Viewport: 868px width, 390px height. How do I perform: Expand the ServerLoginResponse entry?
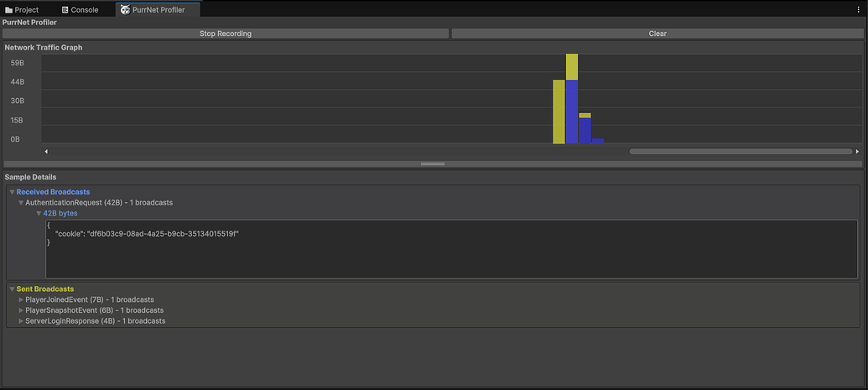coord(21,321)
